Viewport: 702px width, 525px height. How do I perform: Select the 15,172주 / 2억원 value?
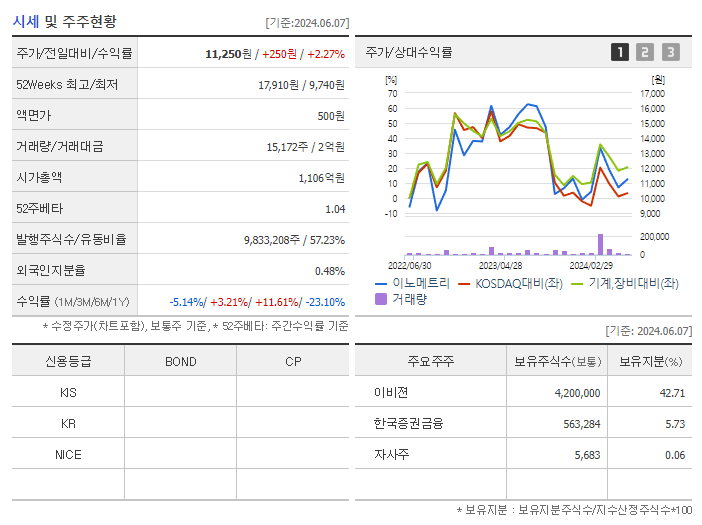(x=306, y=147)
